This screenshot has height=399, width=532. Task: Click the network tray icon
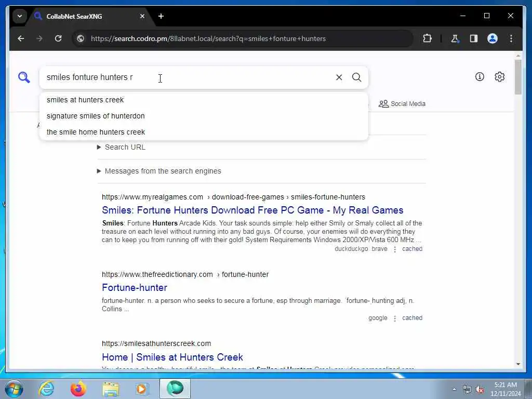pyautogui.click(x=467, y=390)
